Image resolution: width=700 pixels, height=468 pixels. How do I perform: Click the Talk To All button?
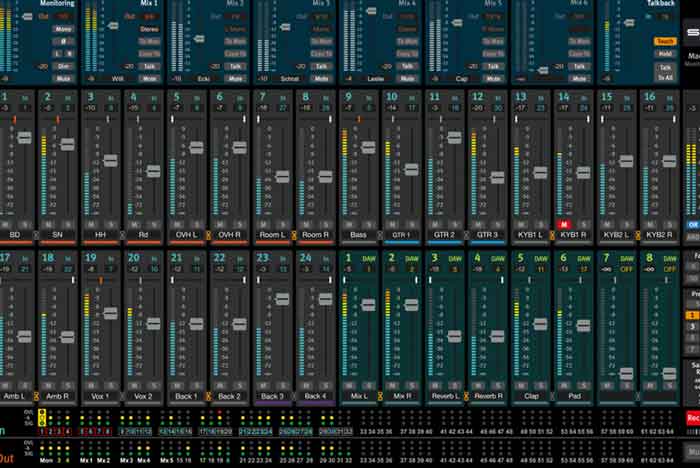pyautogui.click(x=665, y=72)
